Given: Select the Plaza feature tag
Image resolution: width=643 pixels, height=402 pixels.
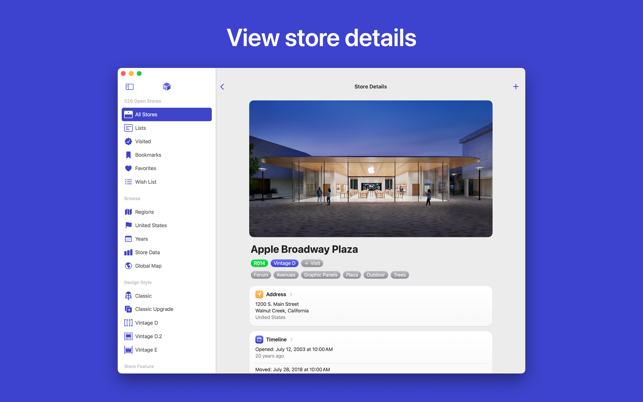Looking at the screenshot, I should click(x=351, y=275).
